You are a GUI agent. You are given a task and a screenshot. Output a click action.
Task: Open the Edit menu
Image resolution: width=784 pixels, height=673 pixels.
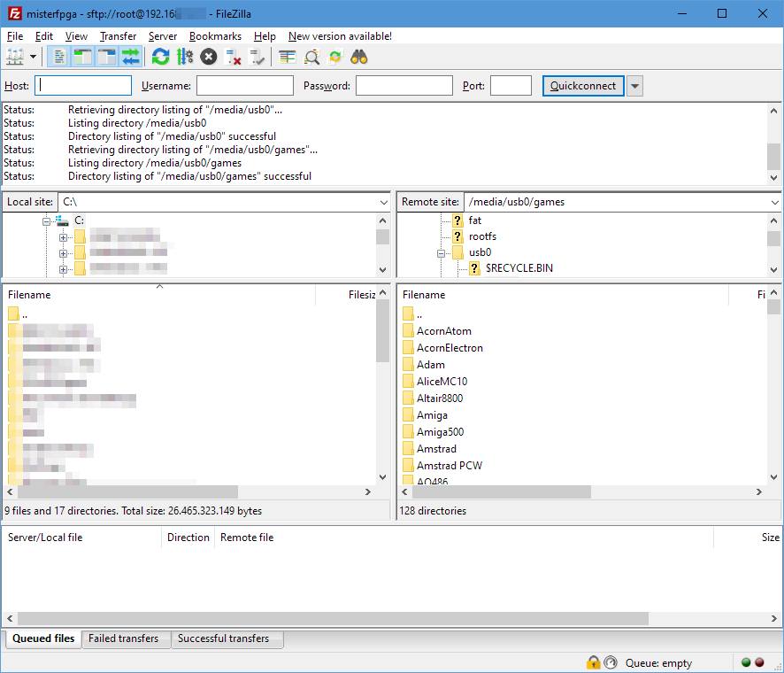(44, 36)
